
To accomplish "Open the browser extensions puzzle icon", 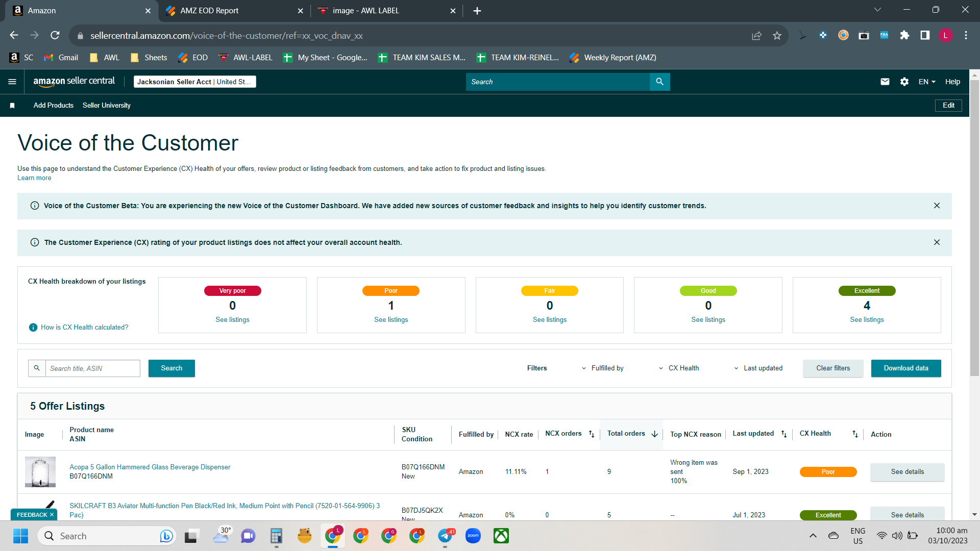I will click(x=904, y=35).
